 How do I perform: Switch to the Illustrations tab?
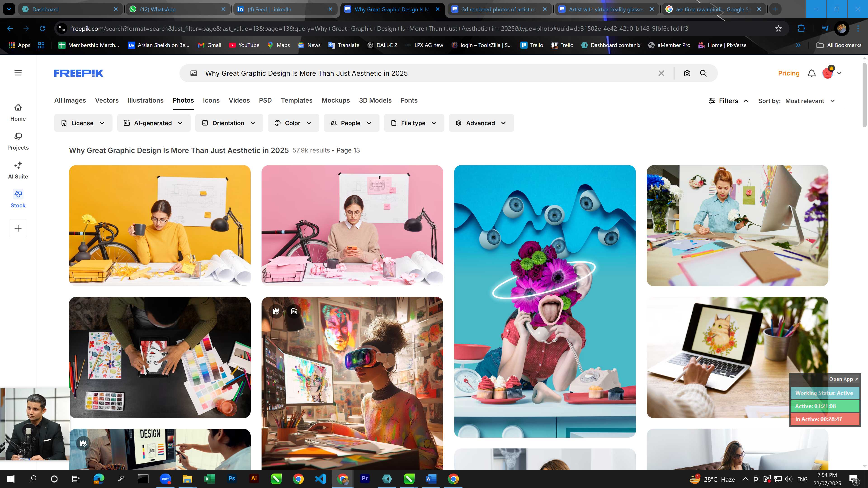tap(146, 100)
